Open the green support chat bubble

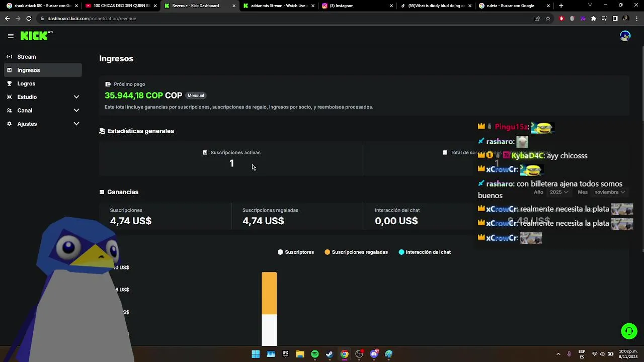click(629, 331)
